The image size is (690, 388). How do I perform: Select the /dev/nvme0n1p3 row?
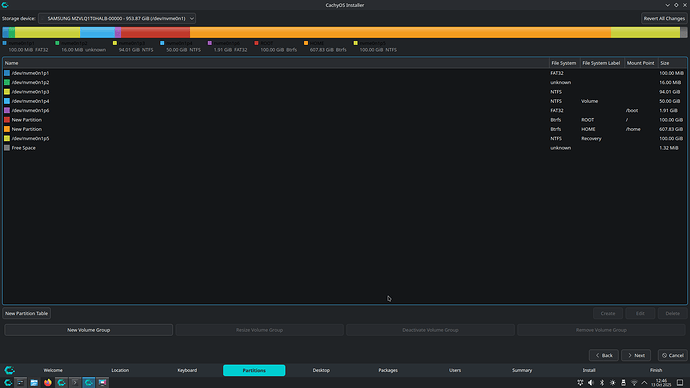(x=345, y=92)
